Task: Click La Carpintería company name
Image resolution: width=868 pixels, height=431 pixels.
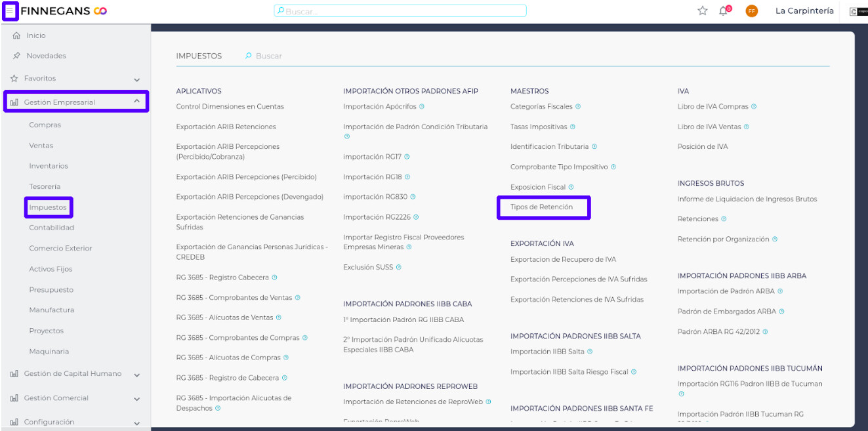Action: [804, 10]
